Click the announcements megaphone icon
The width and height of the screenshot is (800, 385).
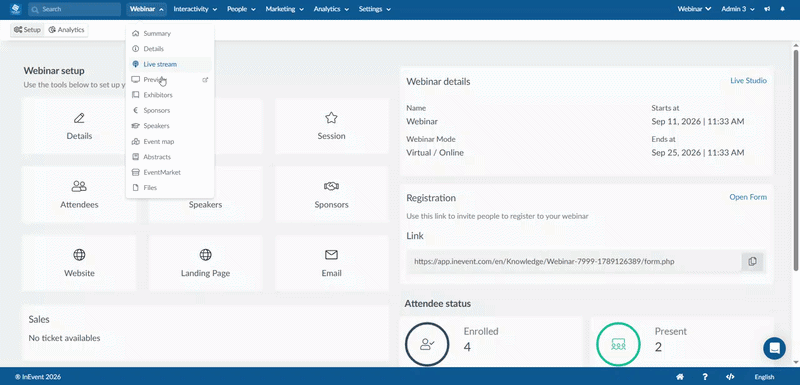[x=767, y=9]
